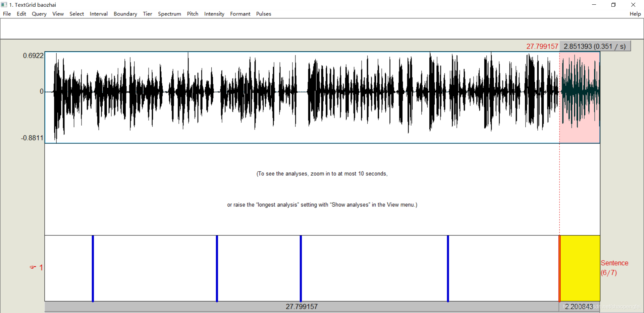Open the Pitch menu

[x=193, y=14]
